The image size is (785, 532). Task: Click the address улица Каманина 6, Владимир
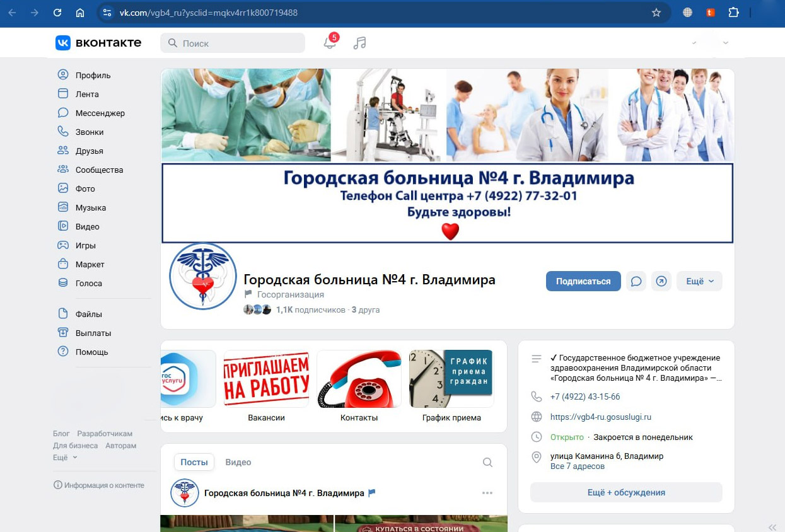point(607,456)
